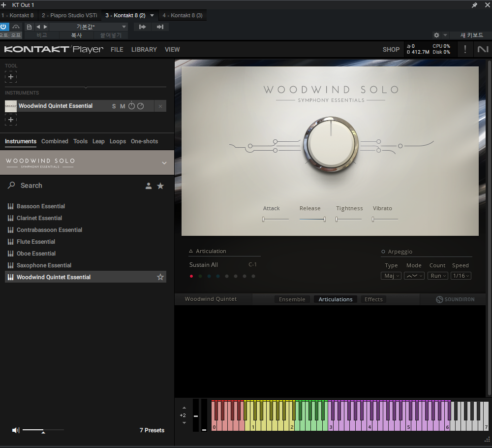Open the plugin settings gear icon

(436, 35)
